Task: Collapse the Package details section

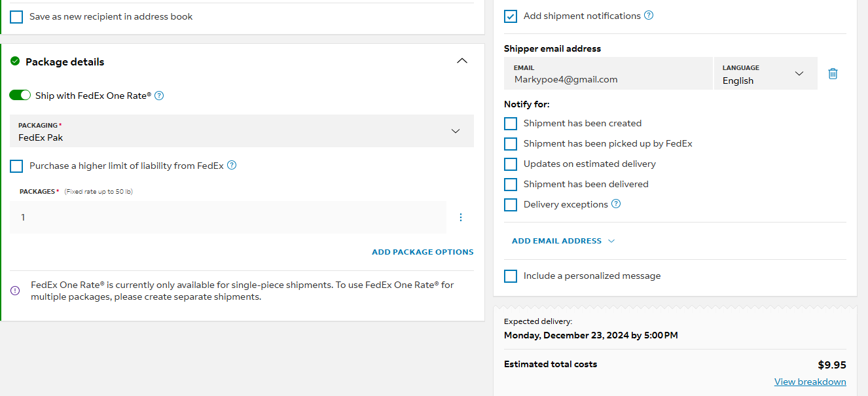Action: (462, 61)
